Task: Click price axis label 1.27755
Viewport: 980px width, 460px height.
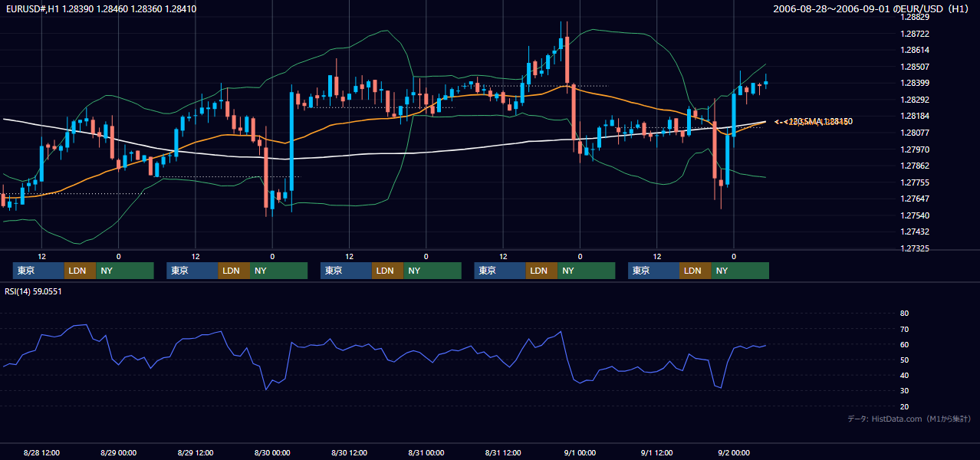Action: [x=914, y=182]
